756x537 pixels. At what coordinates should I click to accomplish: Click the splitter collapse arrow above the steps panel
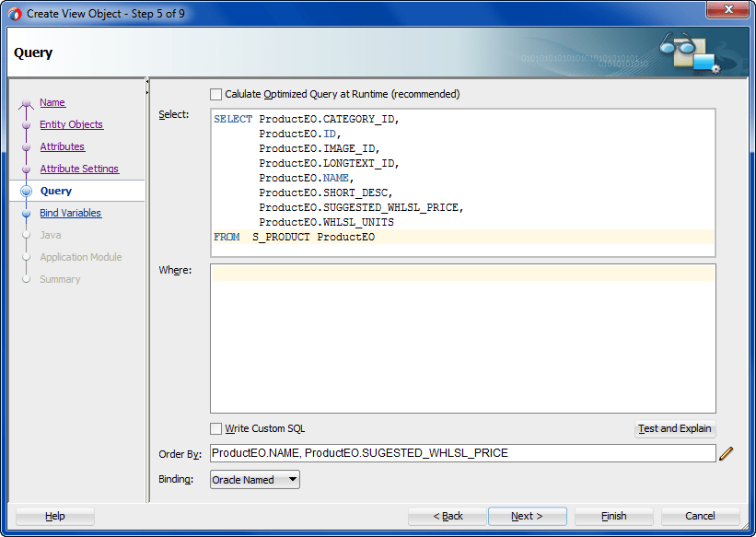click(x=148, y=84)
